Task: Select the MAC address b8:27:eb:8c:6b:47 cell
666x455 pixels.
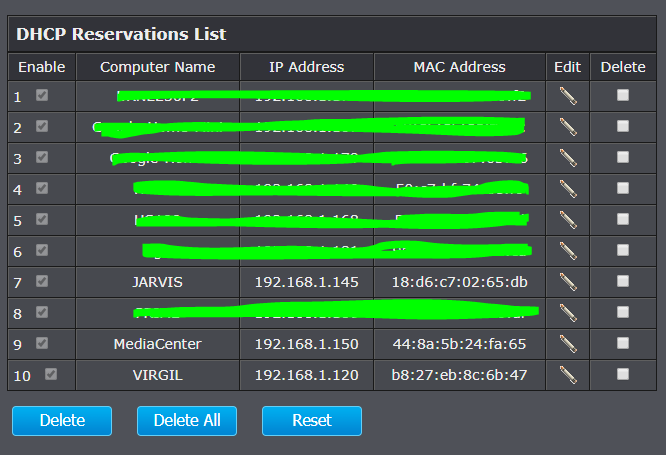Action: (460, 375)
